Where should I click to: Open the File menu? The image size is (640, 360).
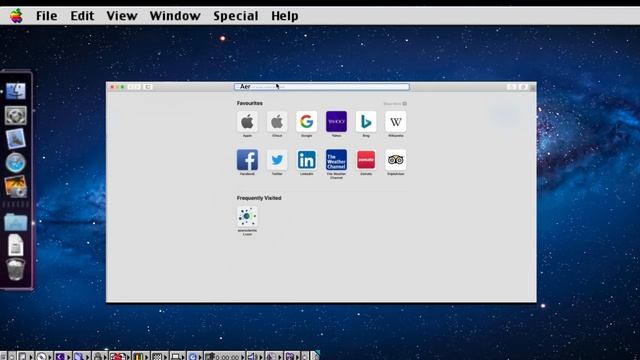tap(47, 16)
